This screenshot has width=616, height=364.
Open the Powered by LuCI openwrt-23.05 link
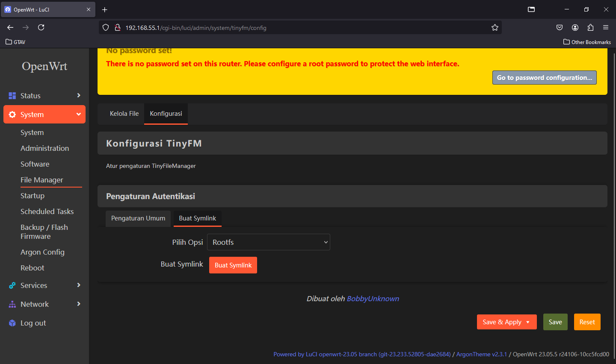362,354
